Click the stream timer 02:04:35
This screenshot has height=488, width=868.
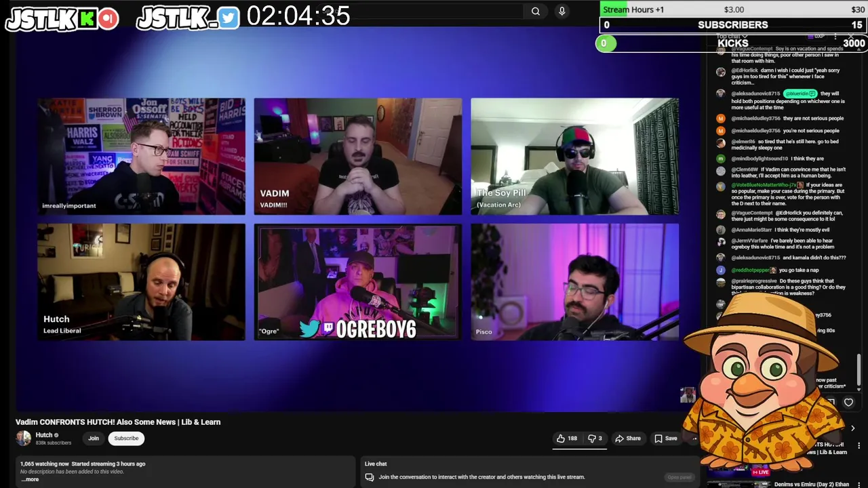[x=298, y=16]
